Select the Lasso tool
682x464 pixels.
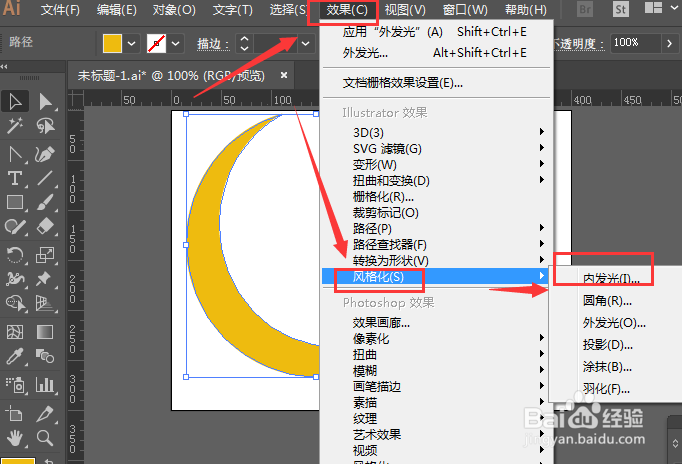pos(45,126)
